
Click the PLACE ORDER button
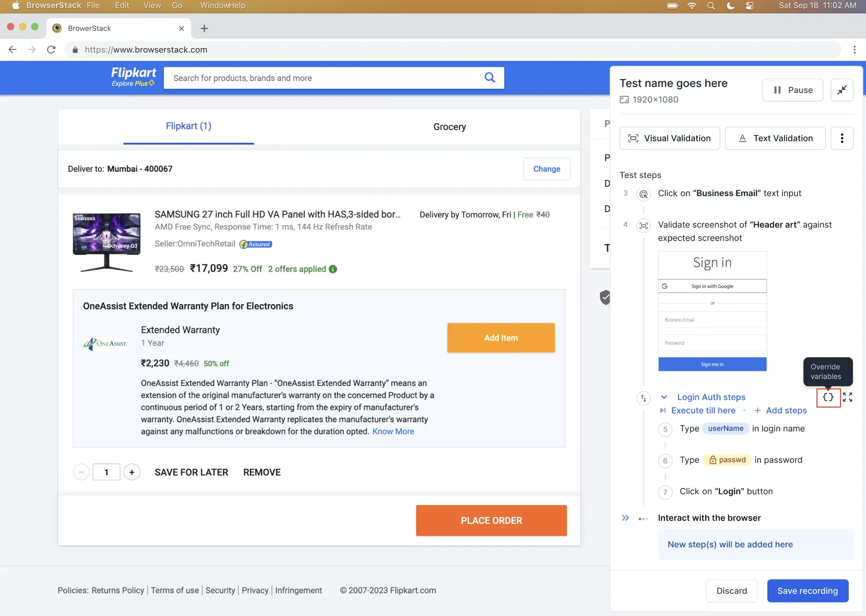coord(491,521)
